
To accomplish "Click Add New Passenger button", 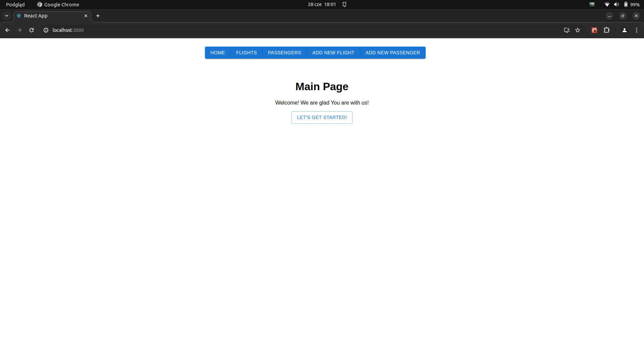I will click(x=392, y=53).
